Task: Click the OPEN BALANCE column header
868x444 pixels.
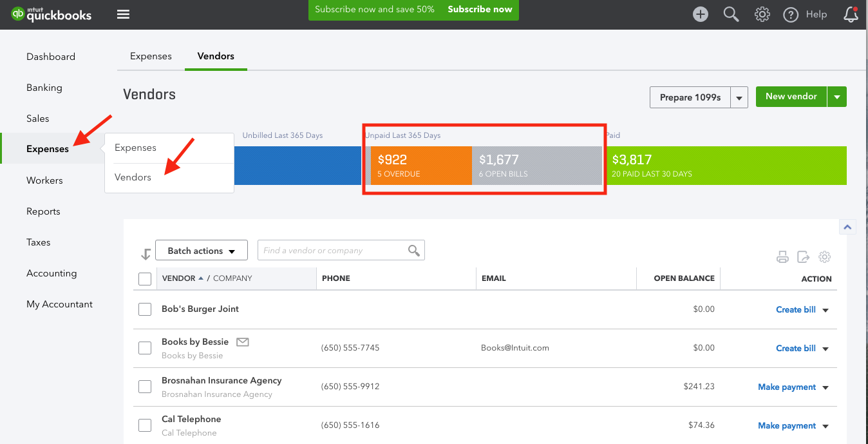Action: 684,278
